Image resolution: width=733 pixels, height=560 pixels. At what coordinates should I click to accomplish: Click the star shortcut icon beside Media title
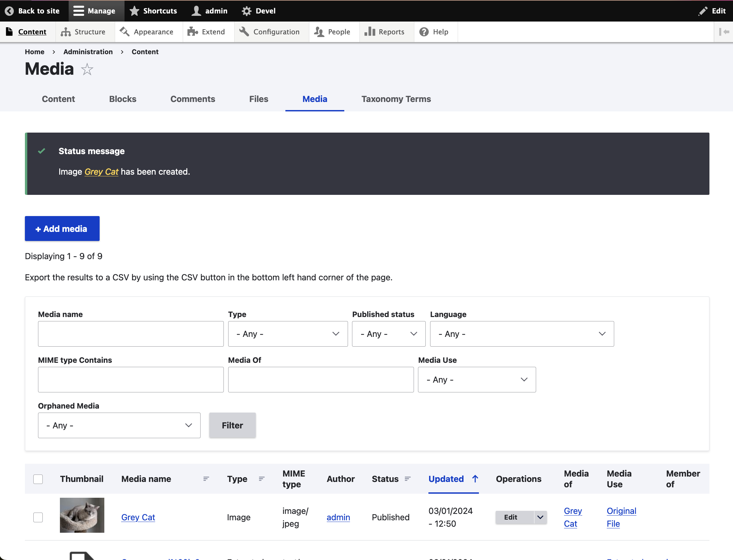click(x=87, y=70)
